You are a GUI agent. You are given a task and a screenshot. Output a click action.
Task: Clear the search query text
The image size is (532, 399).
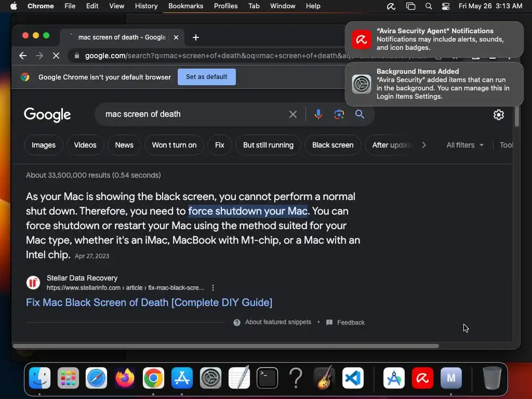click(x=293, y=114)
